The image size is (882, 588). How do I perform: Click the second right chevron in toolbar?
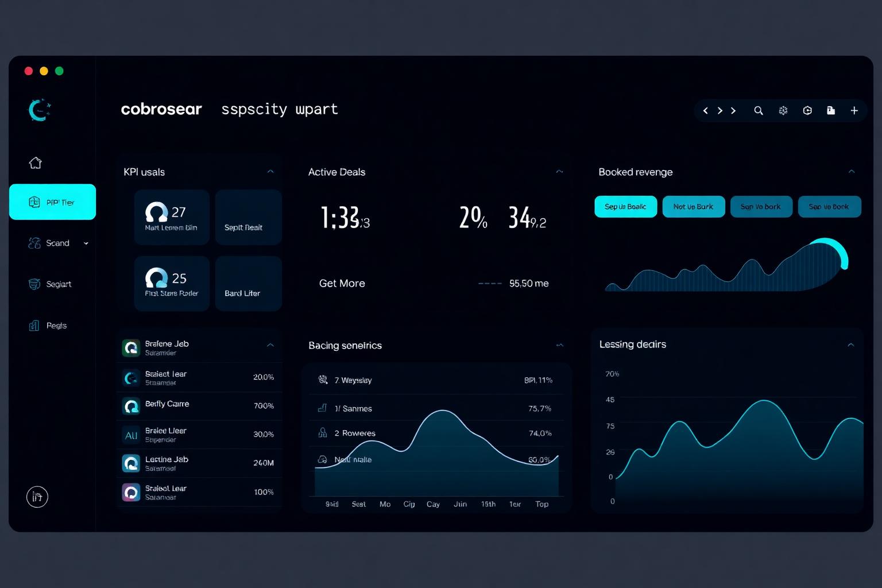pyautogui.click(x=733, y=111)
